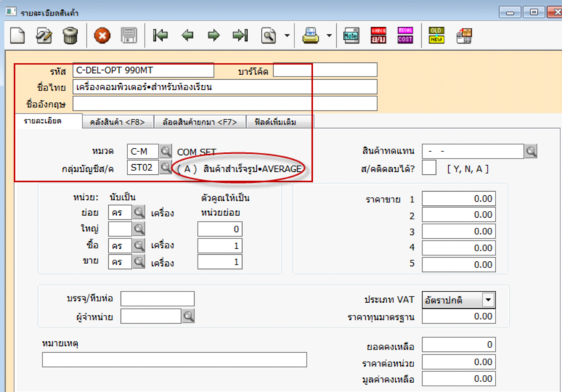Open dropdown arrow next to printer icon
Screen dimensions: 562x392
(329, 35)
